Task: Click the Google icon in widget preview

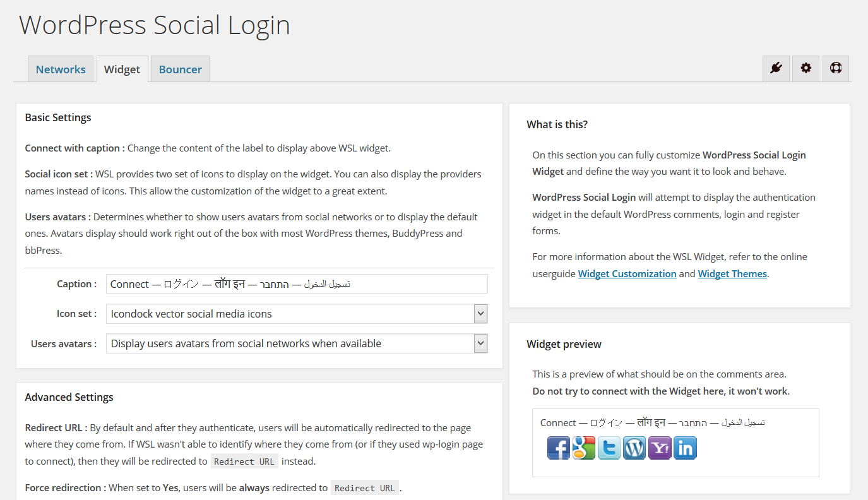Action: click(584, 448)
